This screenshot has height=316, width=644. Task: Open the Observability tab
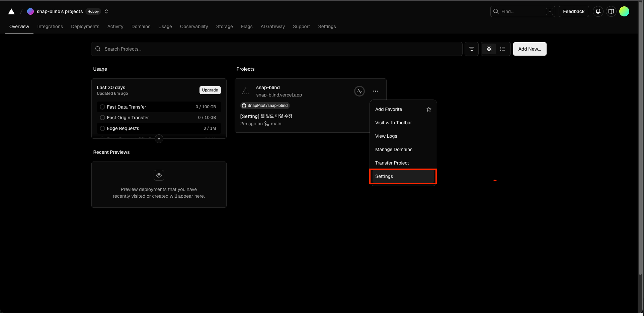(194, 26)
